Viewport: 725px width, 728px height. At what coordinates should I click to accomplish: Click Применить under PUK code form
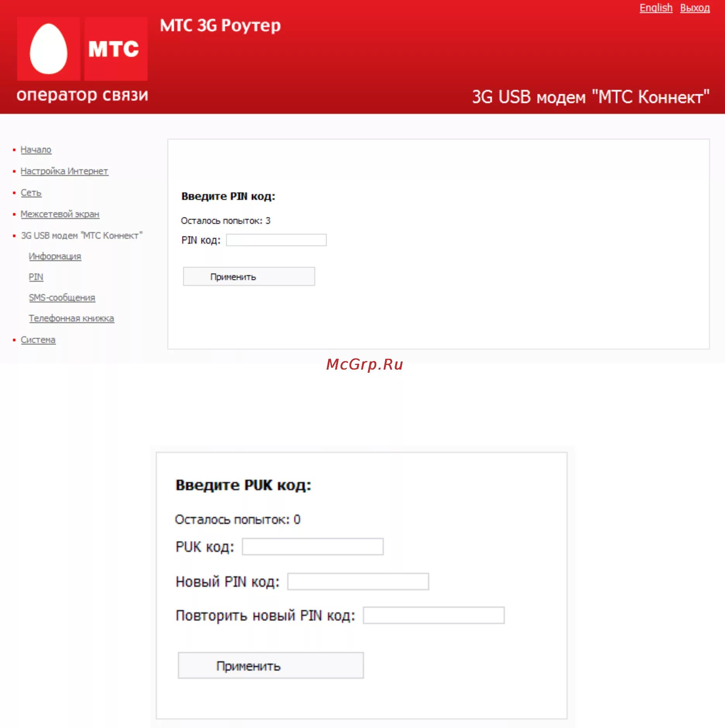tap(271, 665)
